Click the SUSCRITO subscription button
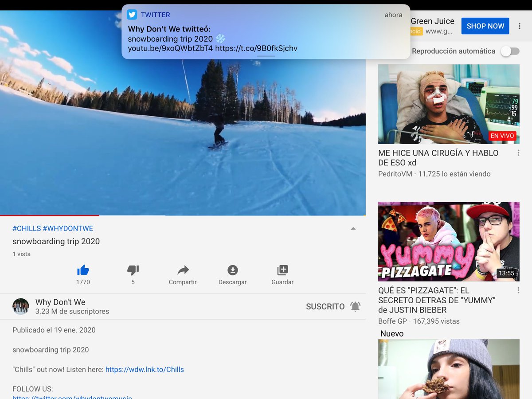The image size is (532, 399). 325,306
